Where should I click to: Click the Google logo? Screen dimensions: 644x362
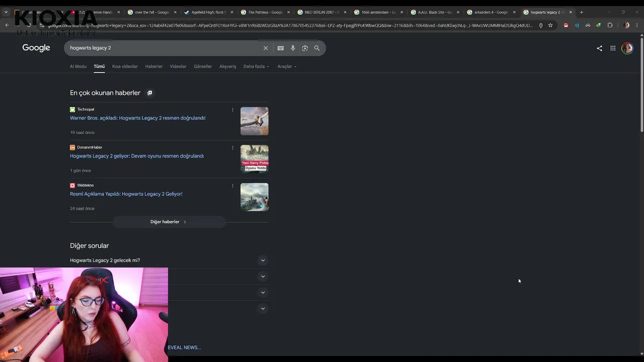pos(36,48)
